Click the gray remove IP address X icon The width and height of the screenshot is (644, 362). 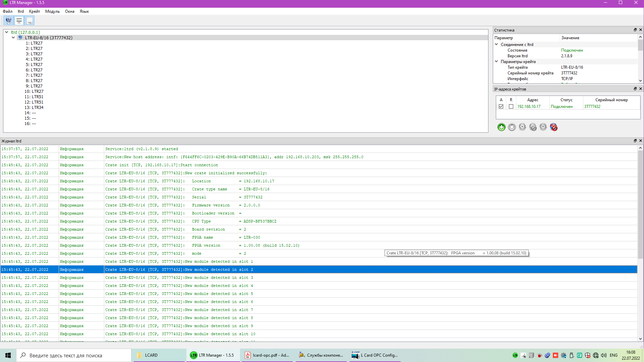[512, 127]
